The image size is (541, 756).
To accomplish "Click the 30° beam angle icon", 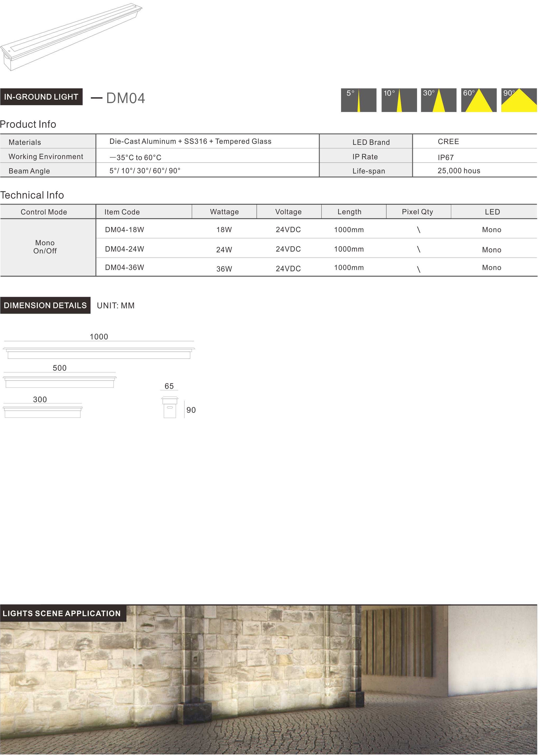I will tap(438, 100).
